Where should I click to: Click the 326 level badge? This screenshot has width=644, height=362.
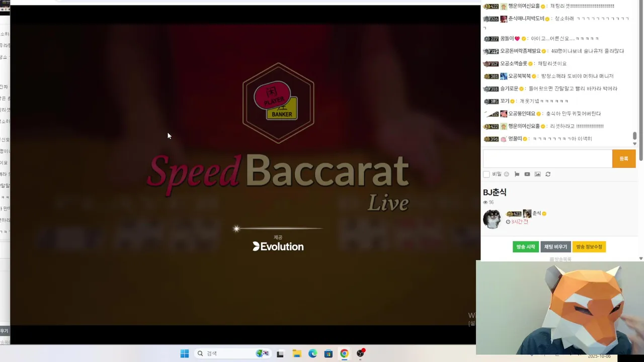point(491,19)
